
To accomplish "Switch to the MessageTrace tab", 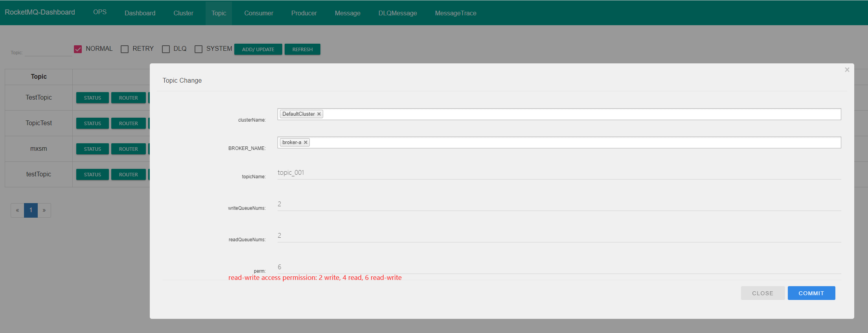I will point(455,13).
